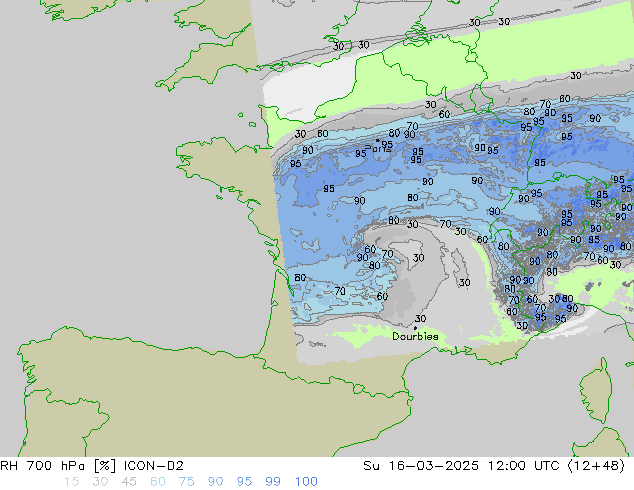Click the Paris city label
Image resolution: width=634 pixels, height=490 pixels.
378,148
